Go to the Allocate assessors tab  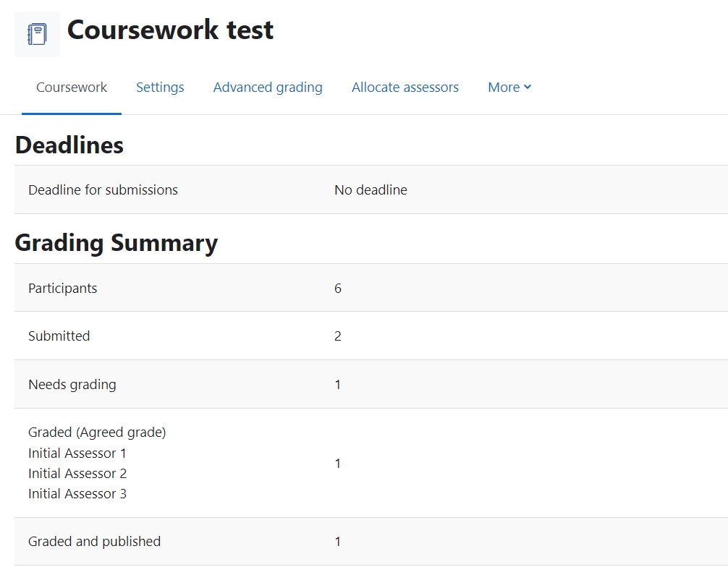pyautogui.click(x=405, y=87)
